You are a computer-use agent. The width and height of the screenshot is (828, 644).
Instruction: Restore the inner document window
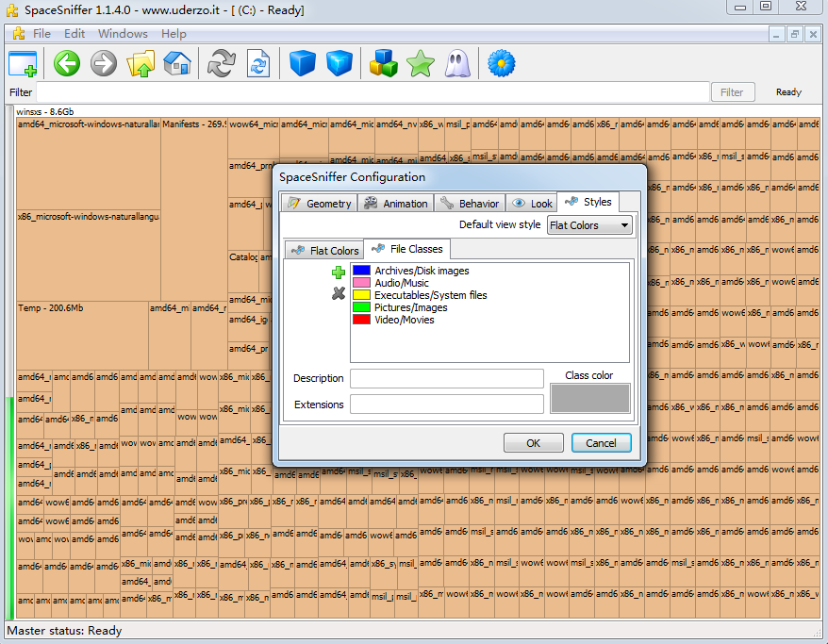coord(794,34)
